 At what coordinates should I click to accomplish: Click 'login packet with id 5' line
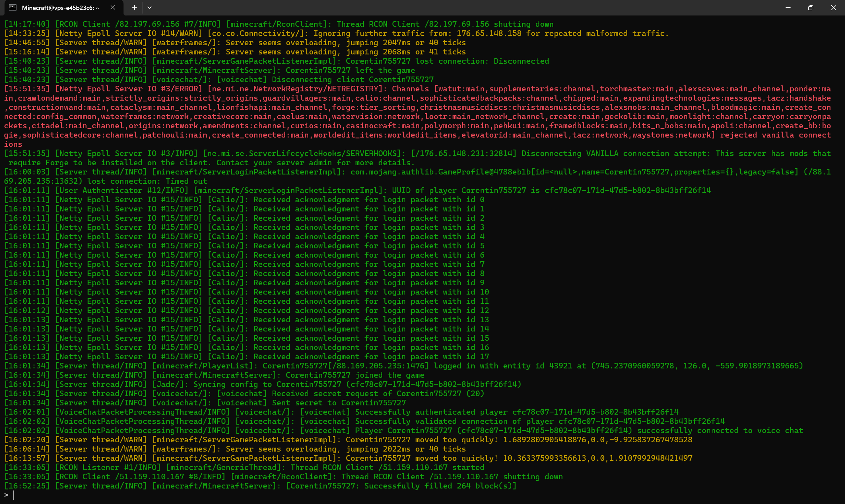(244, 246)
